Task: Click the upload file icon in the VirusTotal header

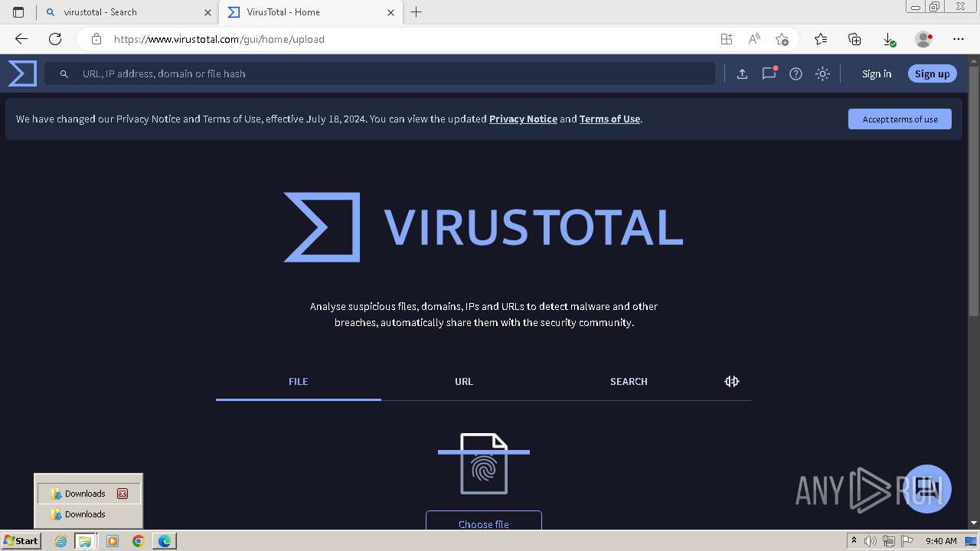Action: 742,73
